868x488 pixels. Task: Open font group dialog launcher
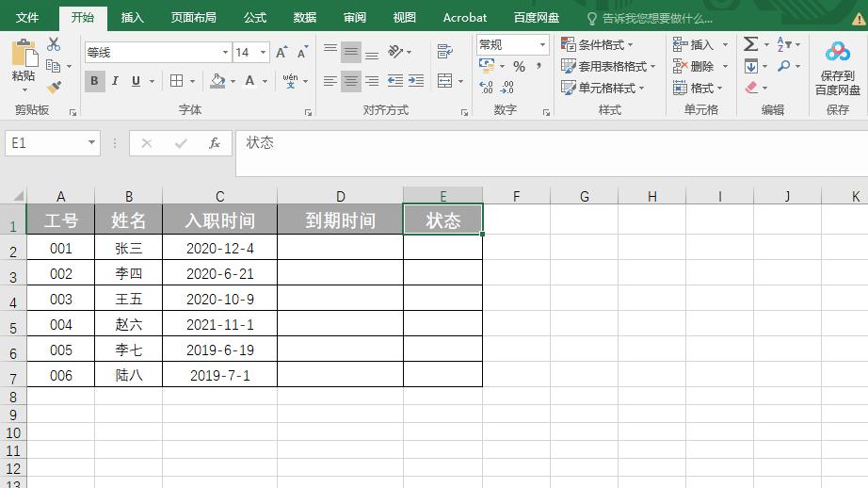308,112
